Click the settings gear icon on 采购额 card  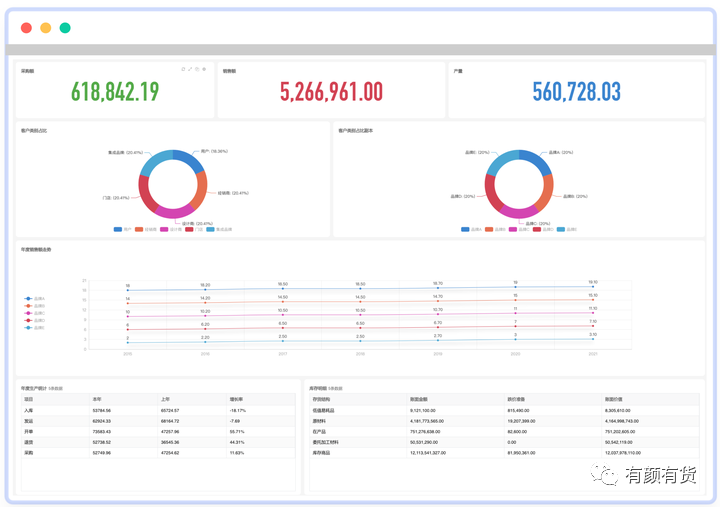[204, 69]
